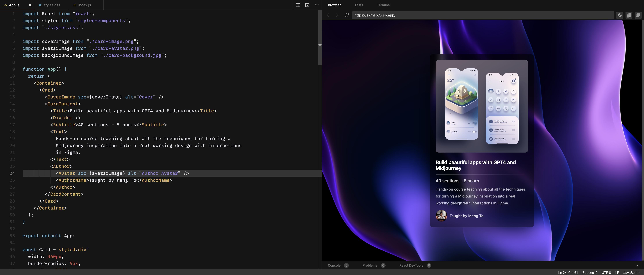Expand the Console panel
Viewport: 644px width, 275px height.
334,265
